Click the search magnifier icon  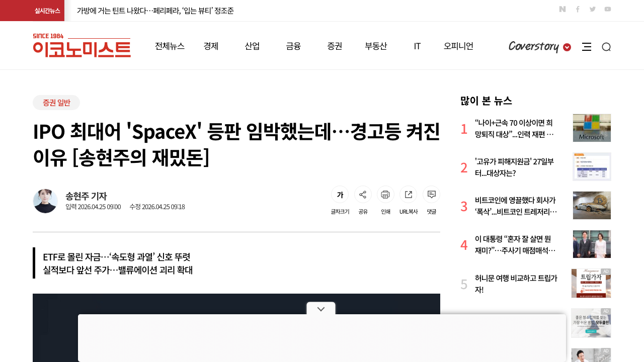pyautogui.click(x=606, y=47)
